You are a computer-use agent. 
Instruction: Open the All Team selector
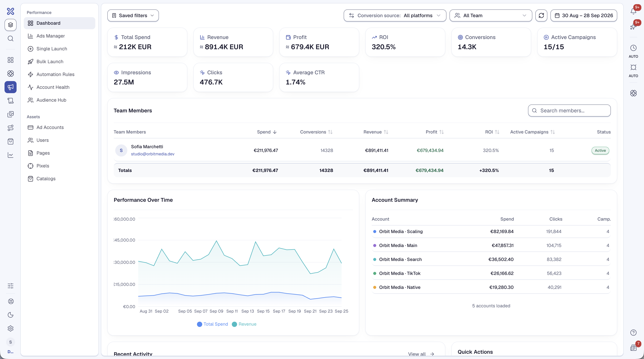491,15
